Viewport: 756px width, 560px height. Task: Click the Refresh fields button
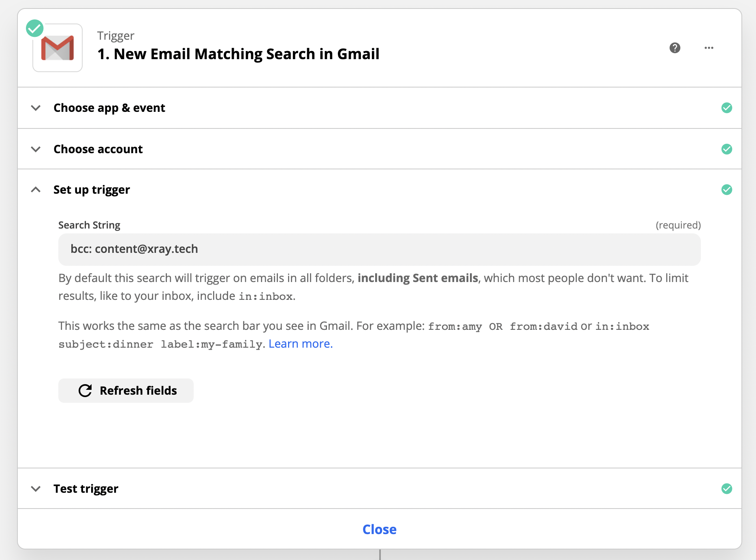tap(126, 391)
